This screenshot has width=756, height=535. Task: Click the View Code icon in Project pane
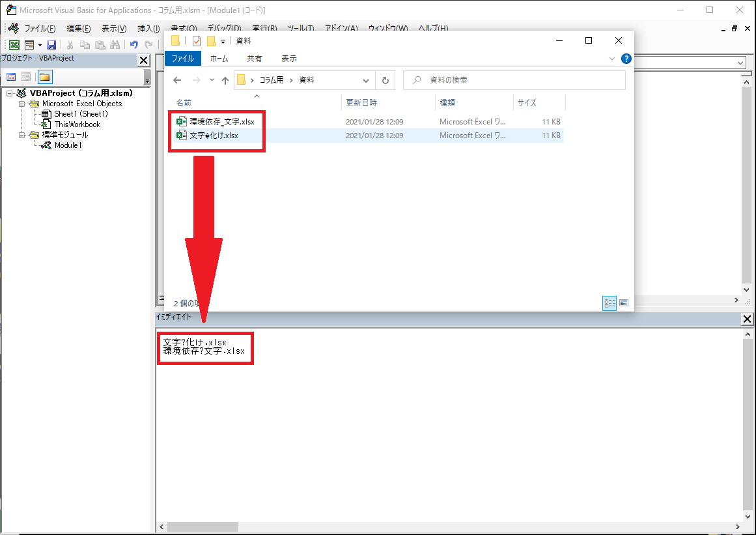11,77
